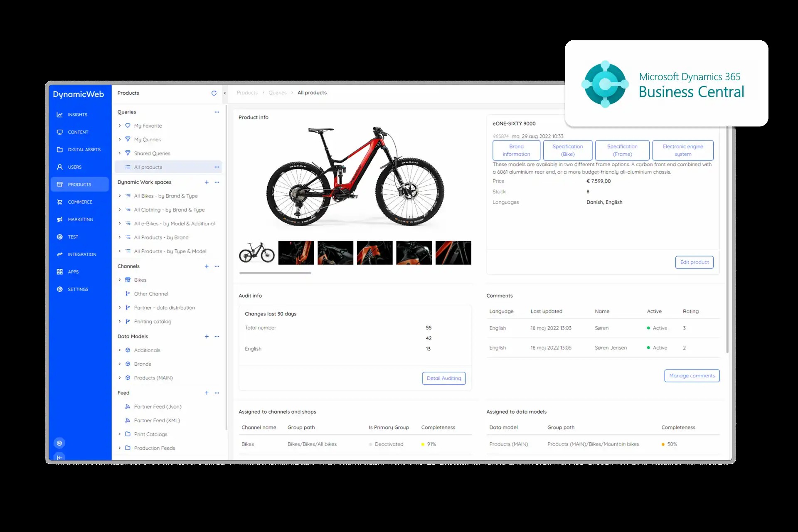Image resolution: width=798 pixels, height=532 pixels.
Task: Expand All Bikes - by Brand & Type
Action: [120, 196]
